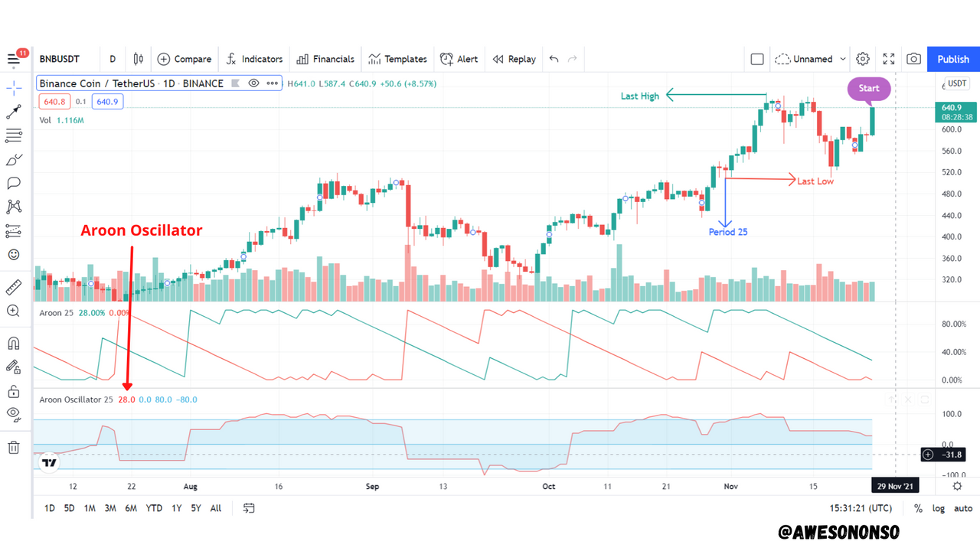The width and height of the screenshot is (980, 551).
Task: Toggle percent scale mode
Action: [919, 509]
